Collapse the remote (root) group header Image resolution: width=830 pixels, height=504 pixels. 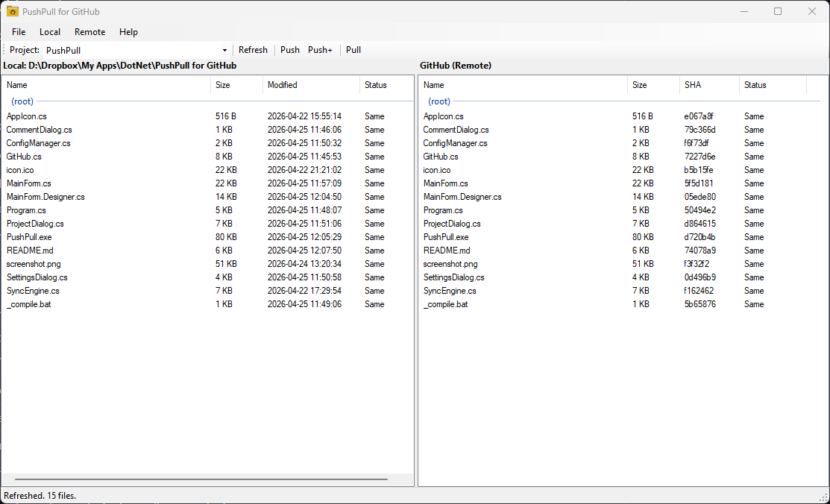439,101
